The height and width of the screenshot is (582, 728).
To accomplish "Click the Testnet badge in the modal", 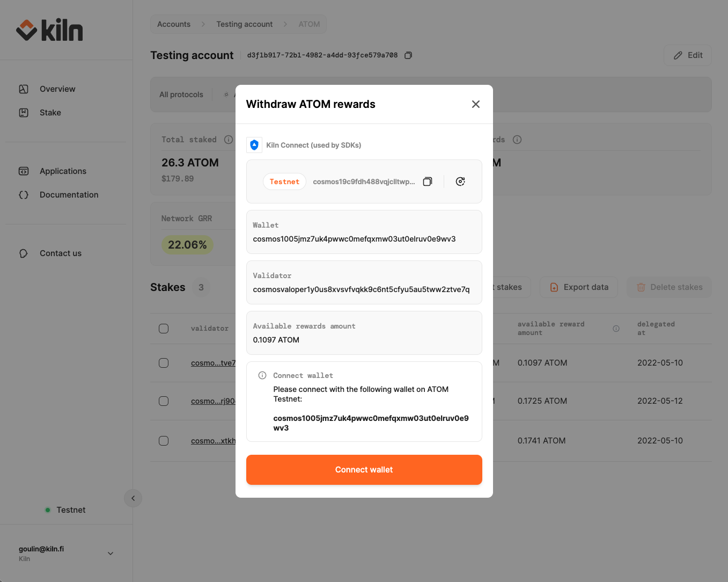I will pos(284,181).
